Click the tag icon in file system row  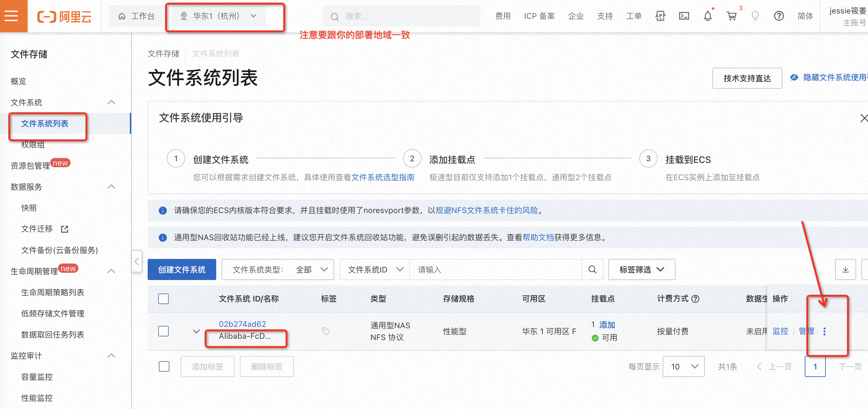[326, 331]
